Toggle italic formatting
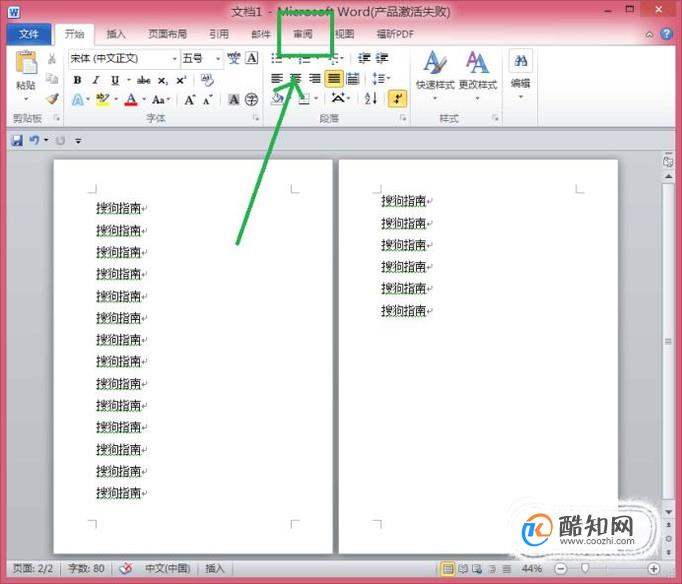 point(96,80)
